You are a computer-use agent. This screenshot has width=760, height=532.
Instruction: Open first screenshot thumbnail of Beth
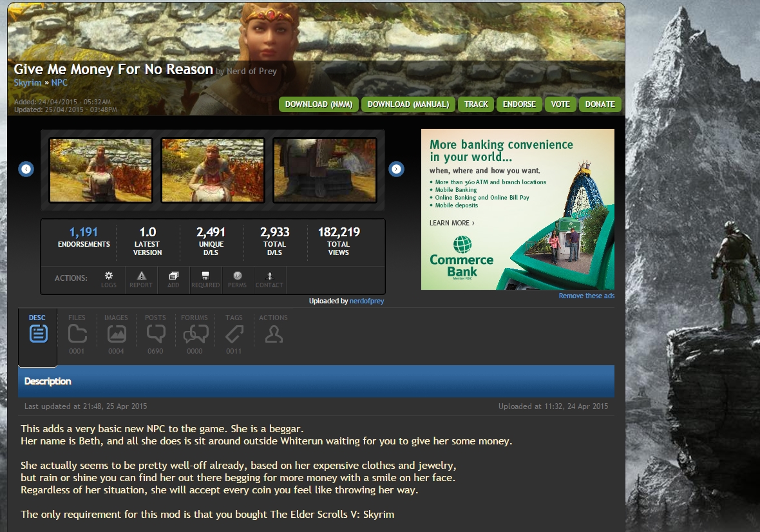click(x=101, y=170)
